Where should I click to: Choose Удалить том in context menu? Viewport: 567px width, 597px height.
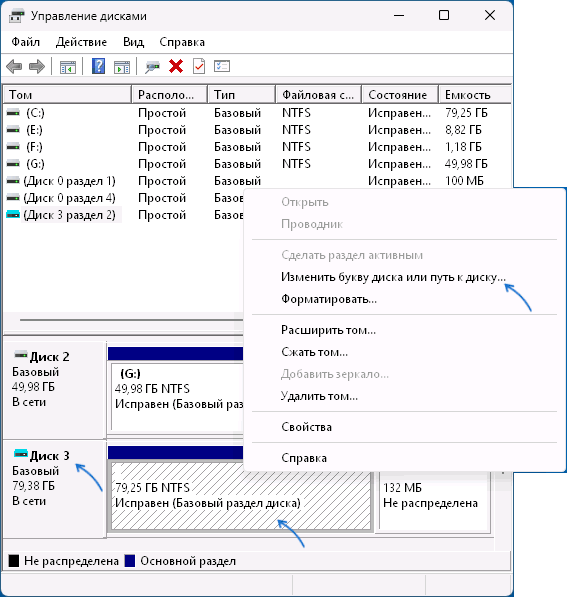[319, 396]
